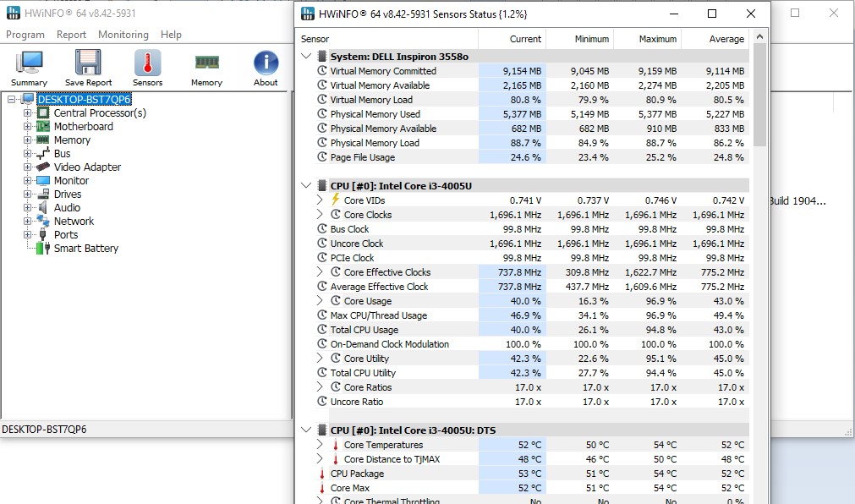Click the Core VIDs lightning bolt icon

(336, 200)
